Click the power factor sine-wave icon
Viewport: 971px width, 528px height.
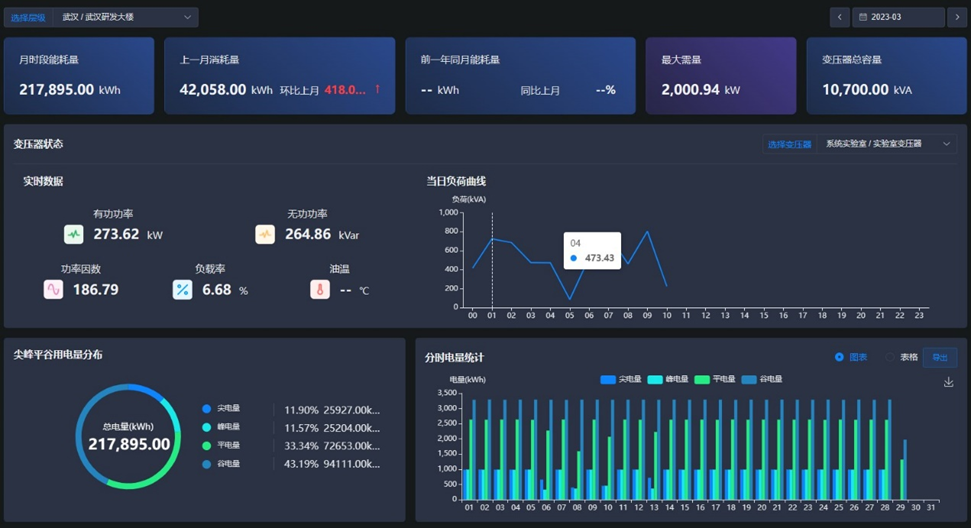[x=53, y=290]
